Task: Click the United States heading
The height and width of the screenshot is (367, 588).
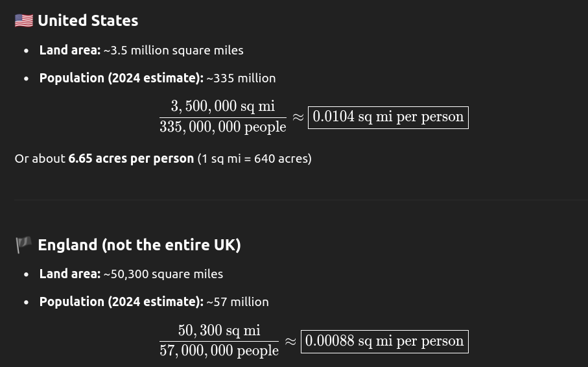Action: tap(88, 21)
